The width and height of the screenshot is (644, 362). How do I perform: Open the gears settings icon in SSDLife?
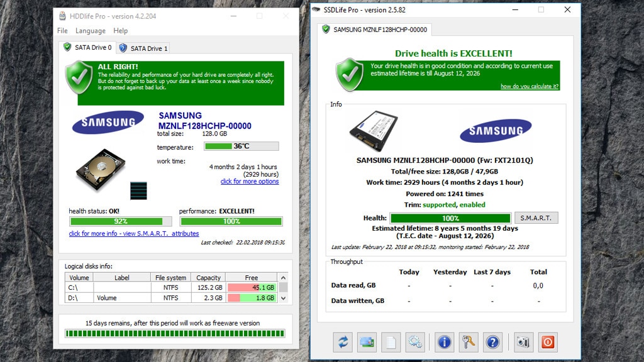[415, 342]
